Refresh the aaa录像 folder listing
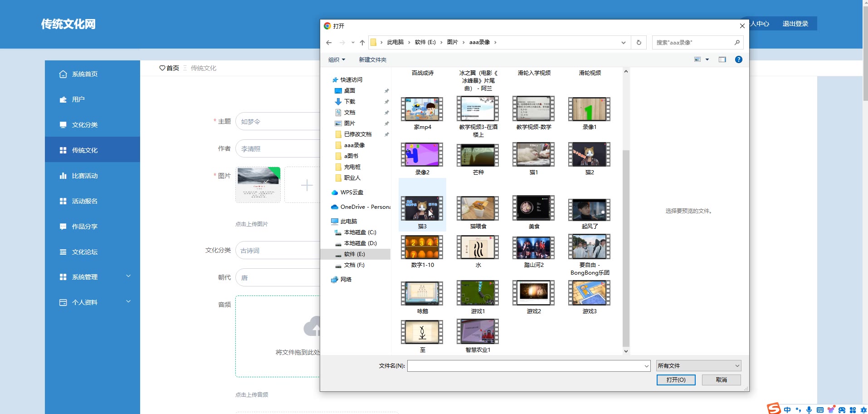Viewport: 868px width, 414px height. click(639, 43)
